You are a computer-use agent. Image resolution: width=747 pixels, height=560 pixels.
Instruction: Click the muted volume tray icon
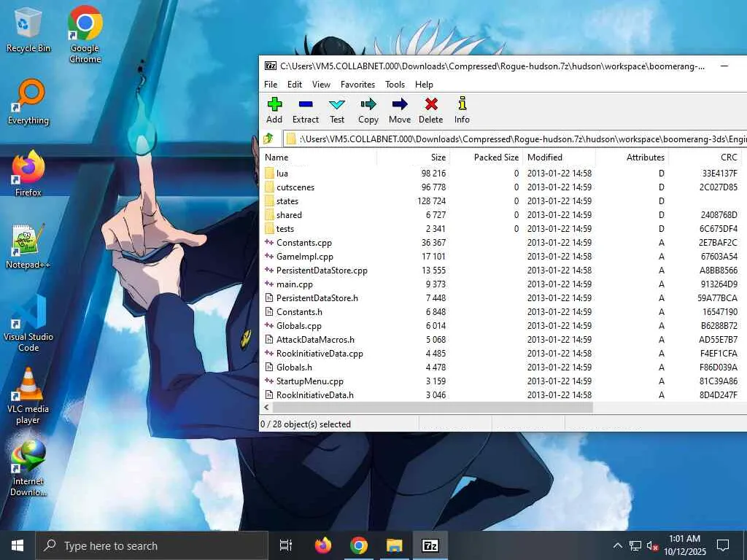click(652, 545)
